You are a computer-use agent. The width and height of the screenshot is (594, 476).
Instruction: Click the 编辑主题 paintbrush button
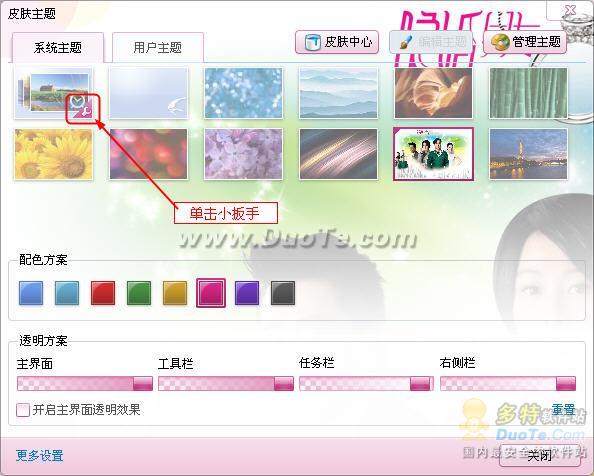(431, 42)
